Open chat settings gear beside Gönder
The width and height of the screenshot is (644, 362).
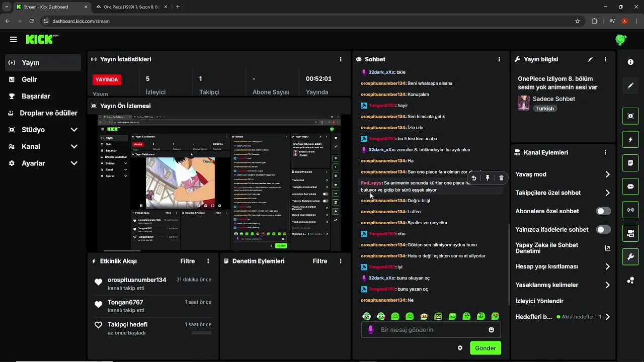[x=460, y=348]
